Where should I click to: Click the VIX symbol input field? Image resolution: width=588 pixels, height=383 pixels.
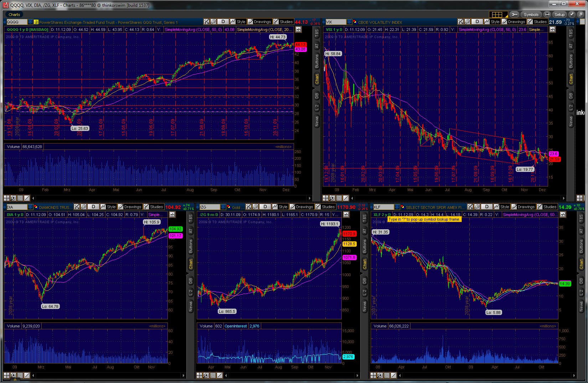click(335, 22)
